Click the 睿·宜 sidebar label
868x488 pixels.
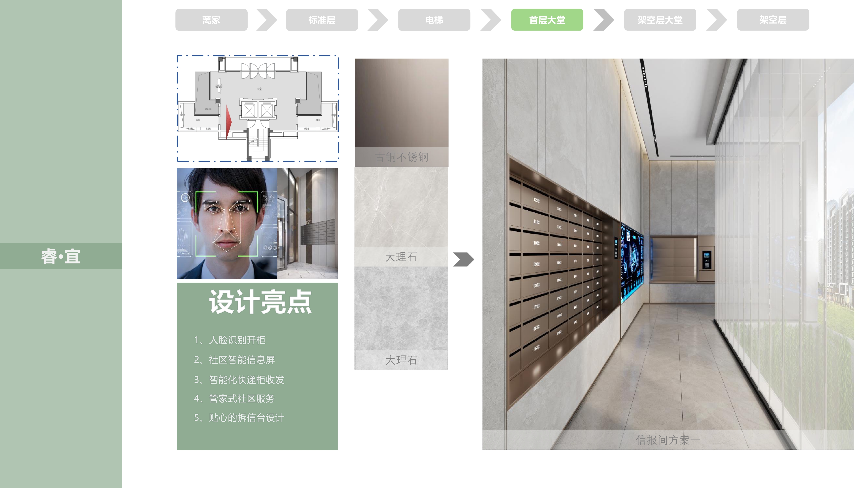pyautogui.click(x=61, y=256)
